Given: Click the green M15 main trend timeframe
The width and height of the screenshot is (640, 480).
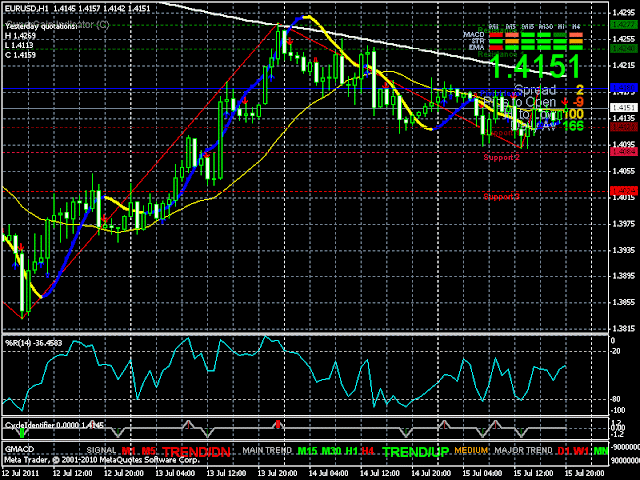Looking at the screenshot, I should tap(307, 451).
